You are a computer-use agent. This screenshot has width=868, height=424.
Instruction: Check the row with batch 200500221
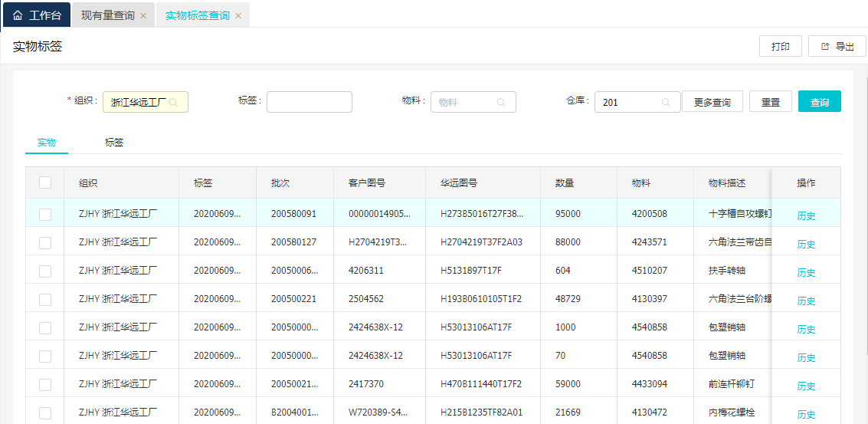pyautogui.click(x=45, y=299)
